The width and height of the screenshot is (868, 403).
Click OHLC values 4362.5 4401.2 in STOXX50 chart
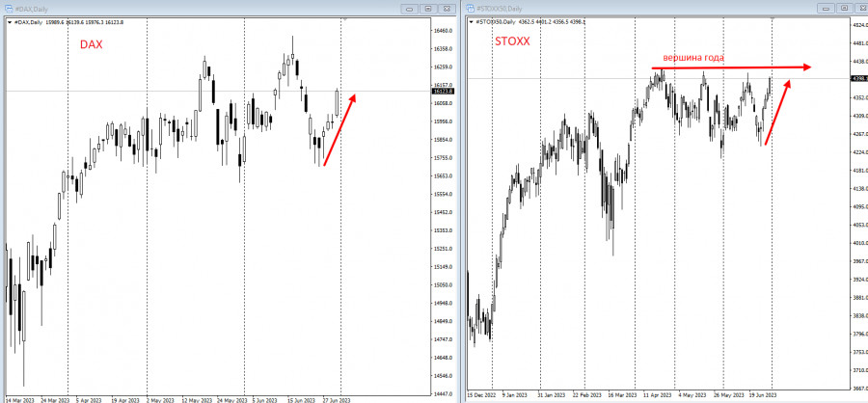click(x=534, y=22)
